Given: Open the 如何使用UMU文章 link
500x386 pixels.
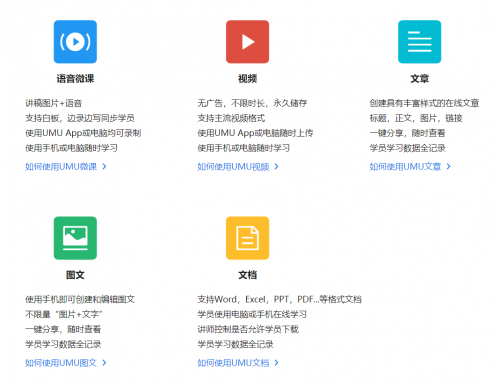Looking at the screenshot, I should pyautogui.click(x=405, y=166).
